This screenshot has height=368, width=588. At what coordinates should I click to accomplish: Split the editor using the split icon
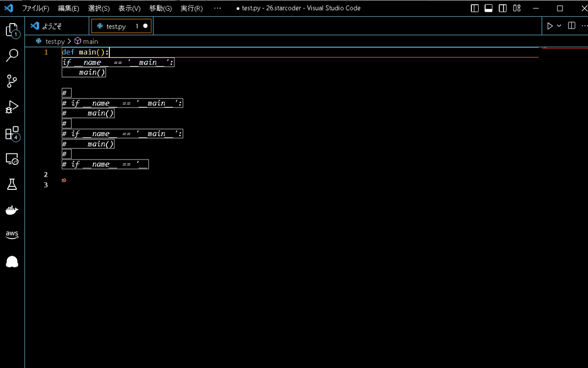click(571, 26)
